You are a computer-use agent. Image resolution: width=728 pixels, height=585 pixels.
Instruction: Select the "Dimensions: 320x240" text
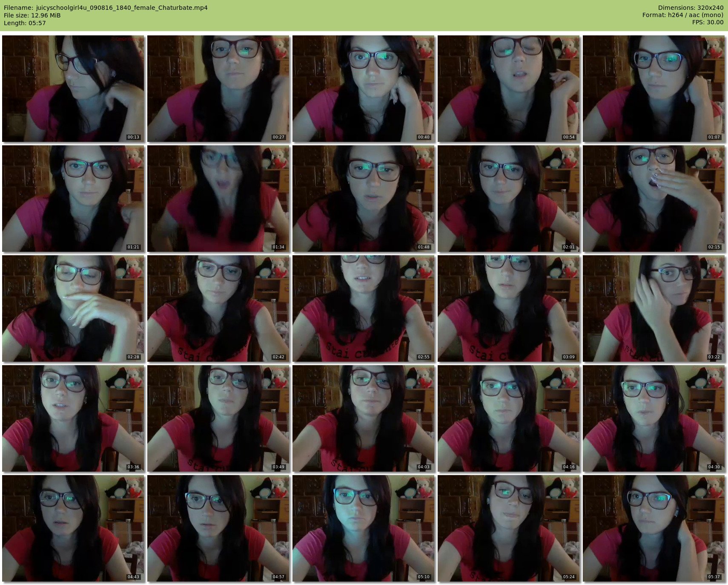coord(691,8)
